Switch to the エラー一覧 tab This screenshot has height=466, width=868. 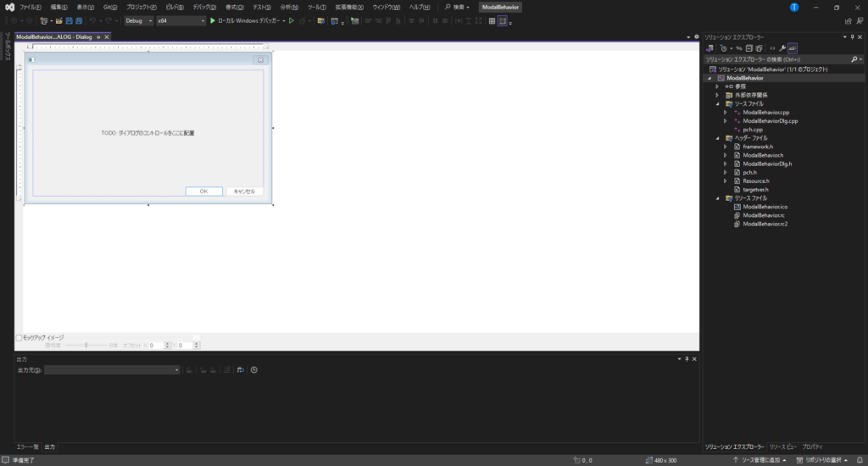click(28, 447)
